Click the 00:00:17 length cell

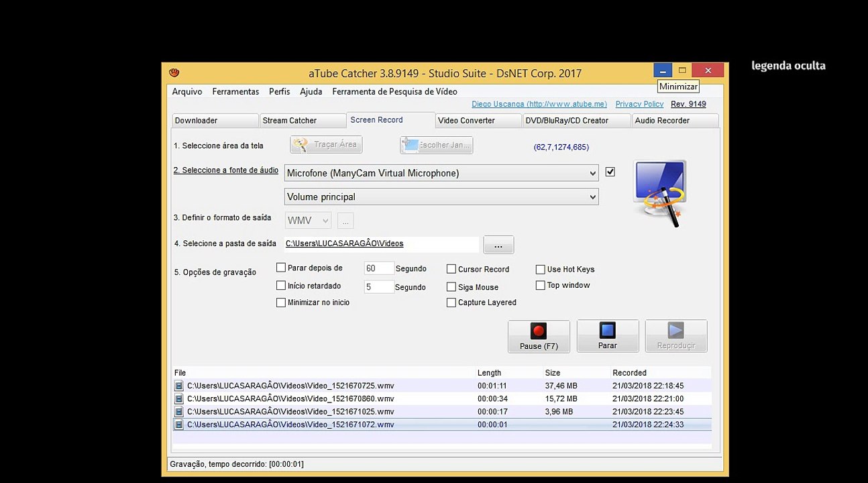(x=492, y=411)
